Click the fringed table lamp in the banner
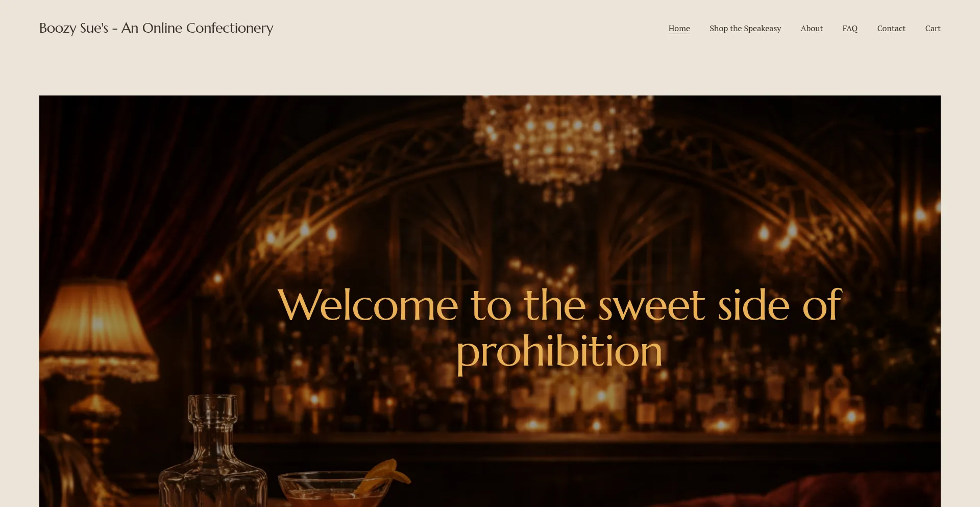The width and height of the screenshot is (980, 507). [x=97, y=357]
